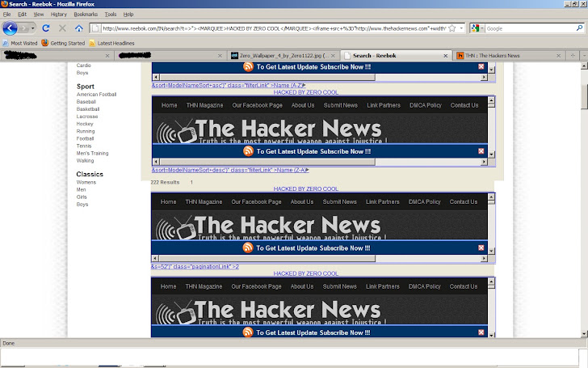Open the View menu

tap(39, 15)
